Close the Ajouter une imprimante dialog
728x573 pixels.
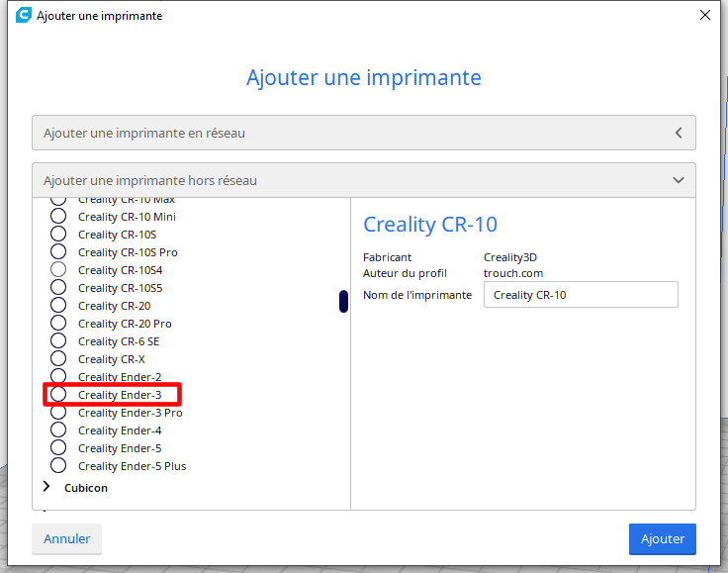click(x=705, y=15)
